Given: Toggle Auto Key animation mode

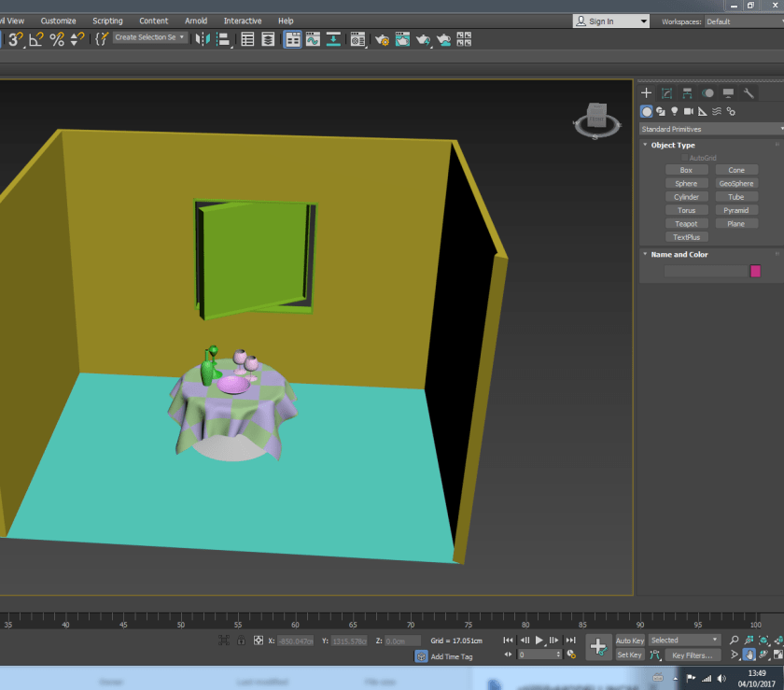Looking at the screenshot, I should (x=630, y=641).
